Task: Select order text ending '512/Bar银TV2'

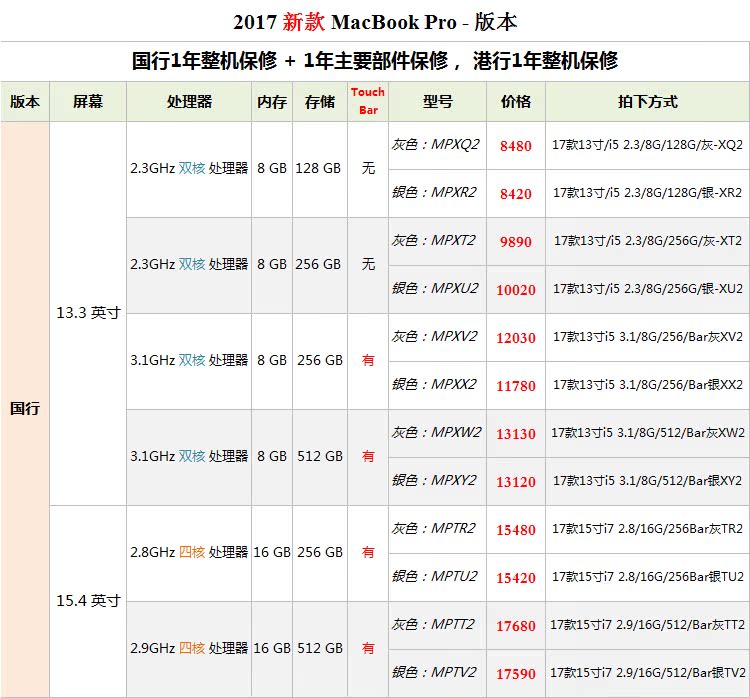Action: click(x=648, y=672)
